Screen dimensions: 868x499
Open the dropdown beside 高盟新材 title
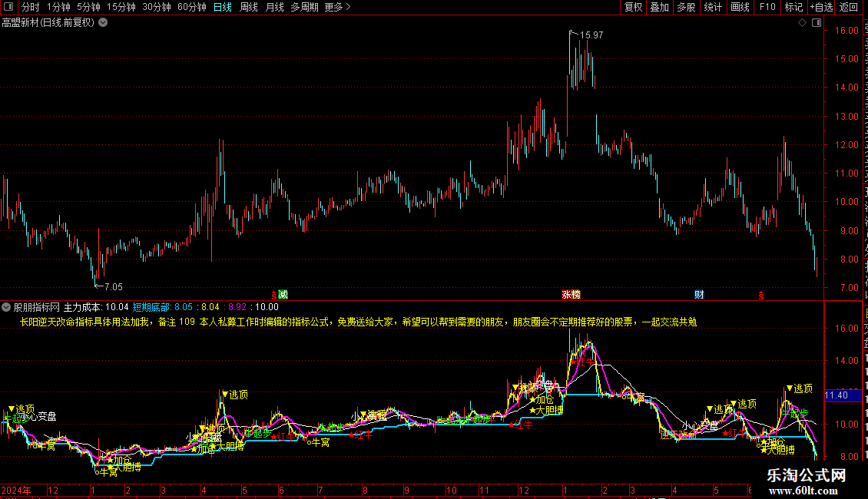pos(103,23)
